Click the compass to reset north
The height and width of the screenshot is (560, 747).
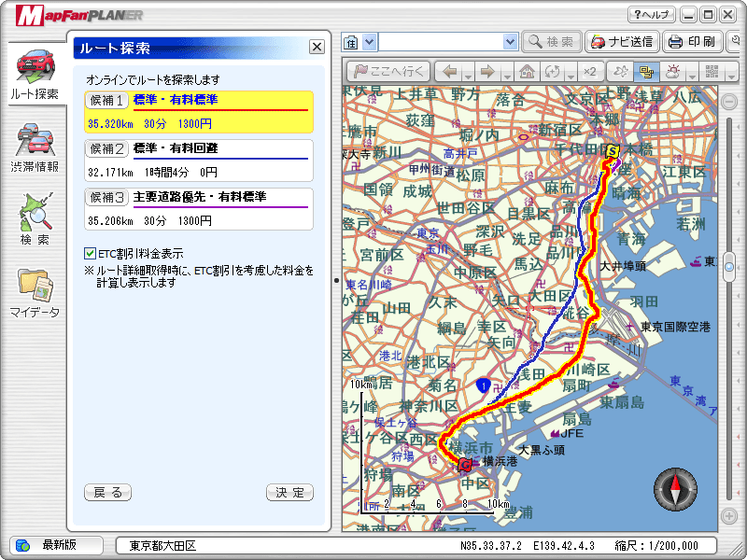[x=675, y=489]
